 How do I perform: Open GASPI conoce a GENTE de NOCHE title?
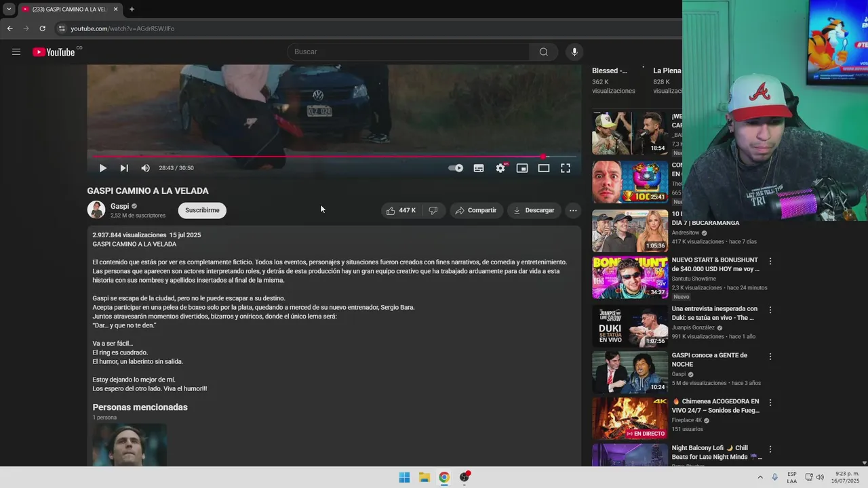tap(709, 360)
